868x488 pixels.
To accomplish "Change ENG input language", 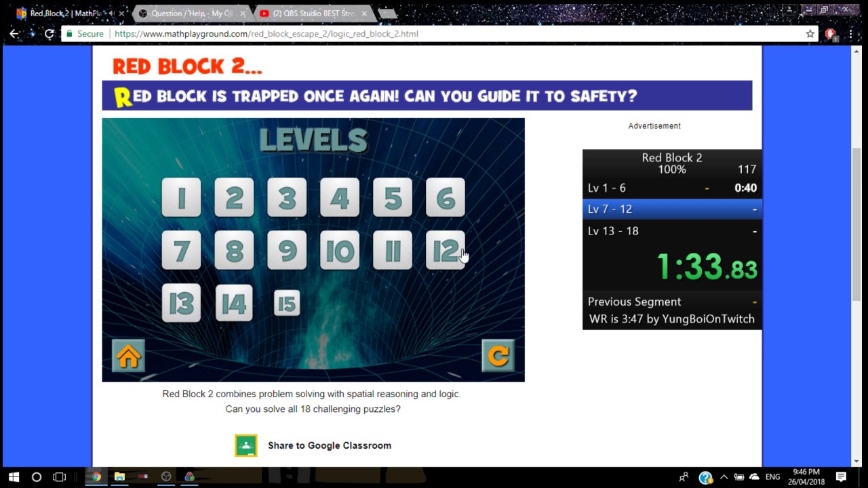I will coord(772,477).
